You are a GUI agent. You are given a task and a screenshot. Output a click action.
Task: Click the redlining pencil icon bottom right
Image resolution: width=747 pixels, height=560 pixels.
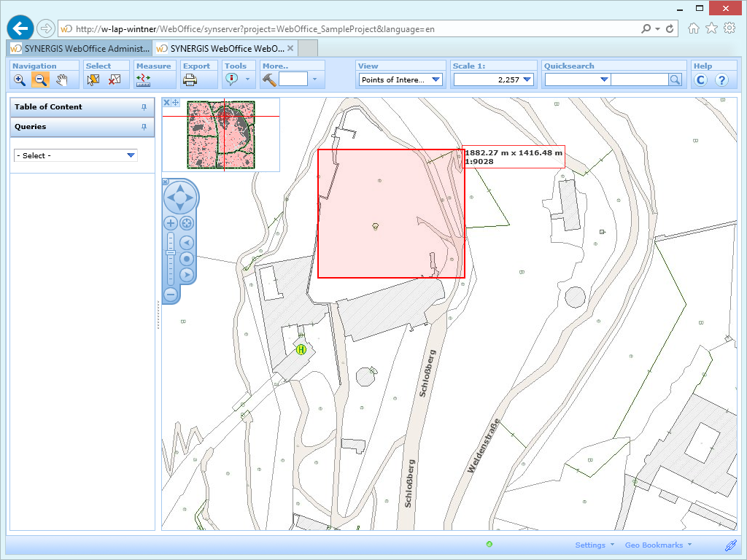pyautogui.click(x=731, y=545)
